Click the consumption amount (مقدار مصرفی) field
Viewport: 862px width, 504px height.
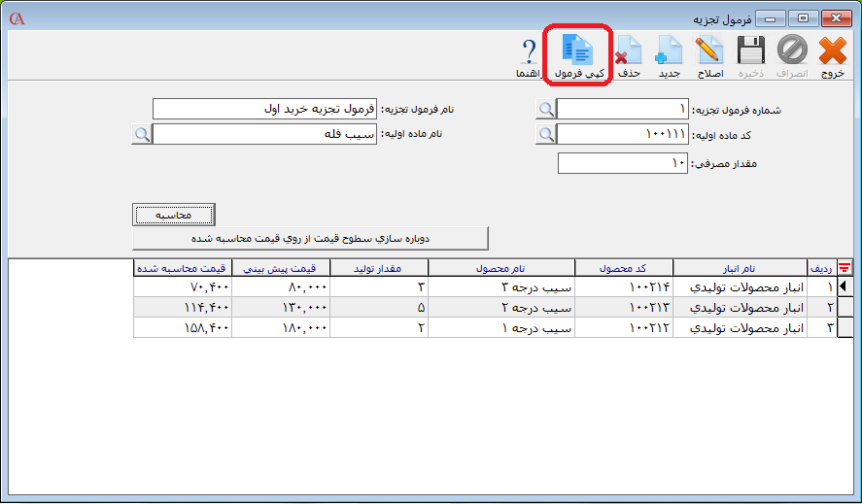pyautogui.click(x=623, y=163)
